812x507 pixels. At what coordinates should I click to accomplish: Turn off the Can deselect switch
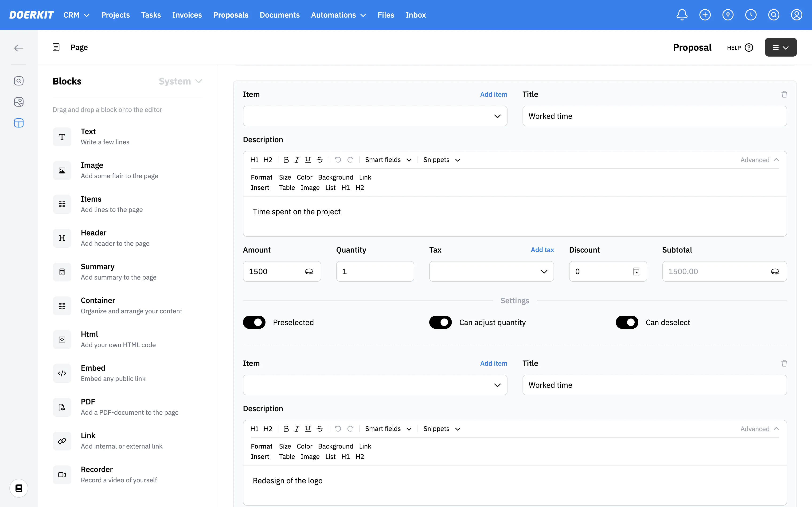pos(627,322)
